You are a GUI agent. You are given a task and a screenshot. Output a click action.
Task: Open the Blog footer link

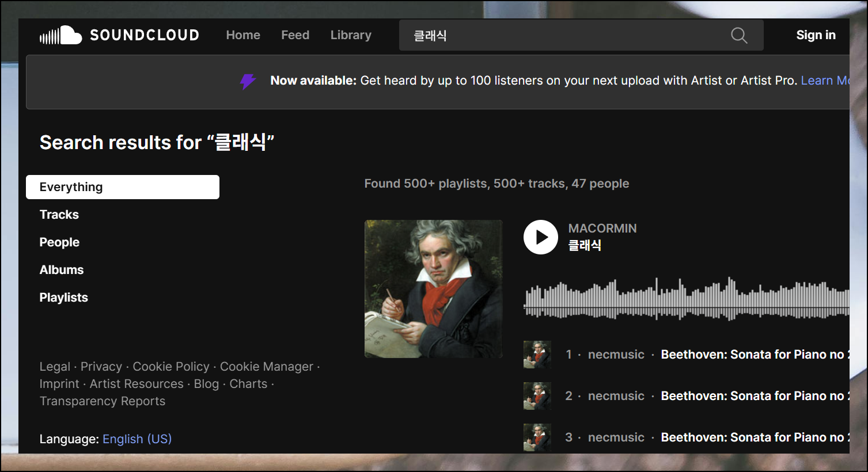(x=206, y=384)
